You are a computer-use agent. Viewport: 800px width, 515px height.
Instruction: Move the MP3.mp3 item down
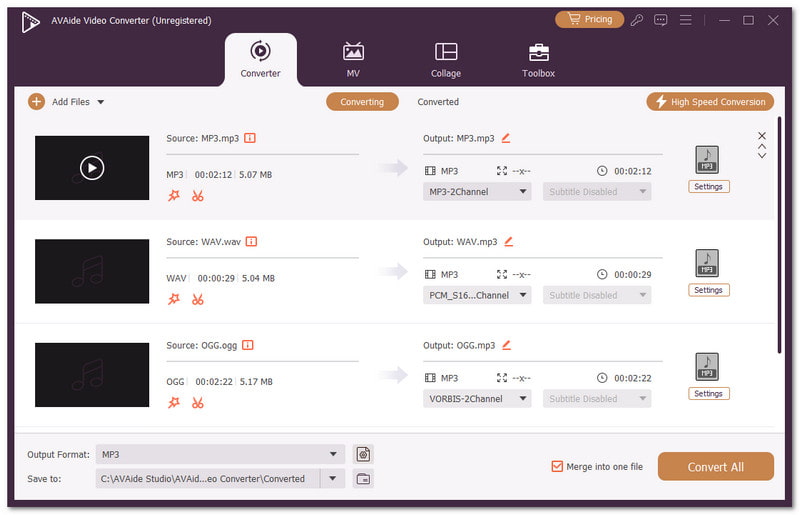[x=762, y=156]
